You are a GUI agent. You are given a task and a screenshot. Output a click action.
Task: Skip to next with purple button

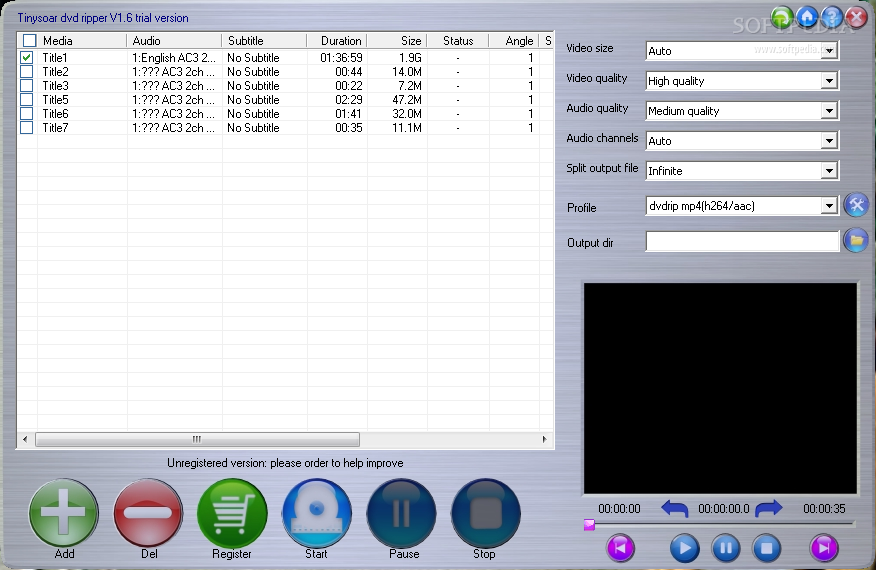tap(824, 548)
